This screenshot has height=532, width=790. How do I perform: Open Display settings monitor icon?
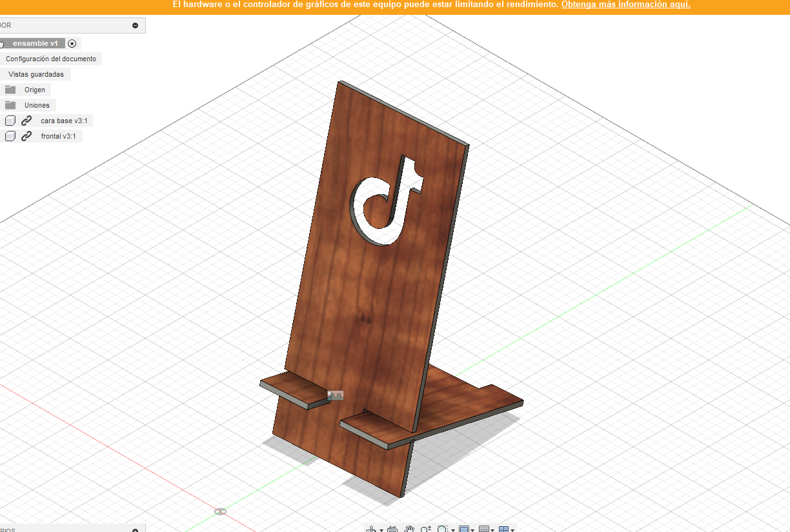(463, 529)
